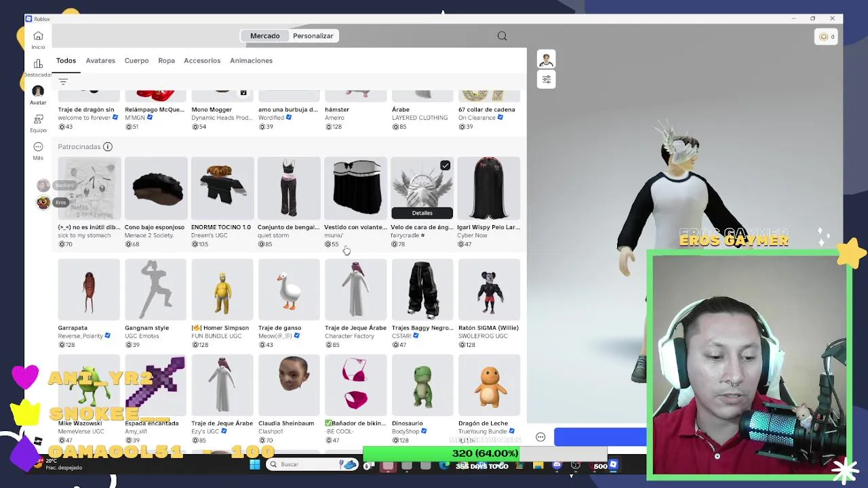
Task: Click the blue purchase button below avatar
Action: point(600,437)
